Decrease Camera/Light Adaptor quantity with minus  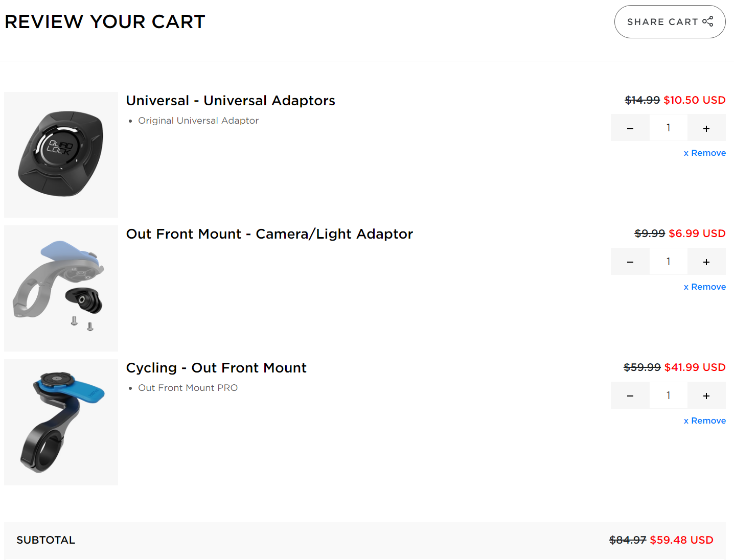point(630,262)
